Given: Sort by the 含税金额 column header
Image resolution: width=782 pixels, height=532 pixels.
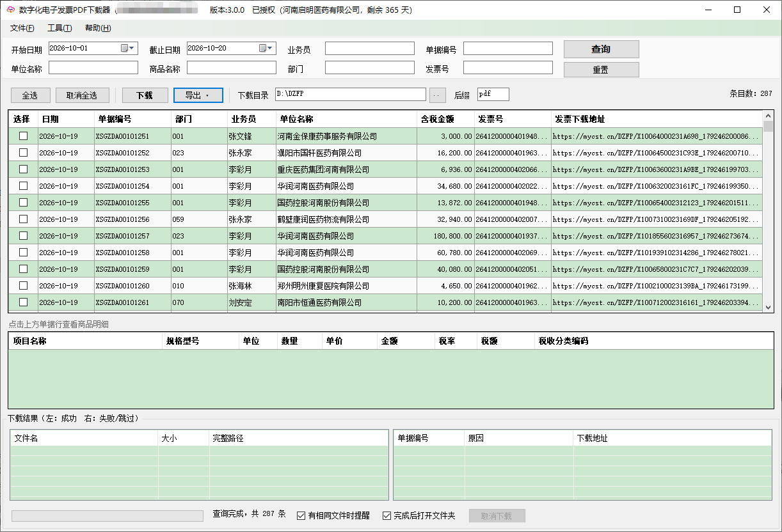Looking at the screenshot, I should (x=445, y=120).
